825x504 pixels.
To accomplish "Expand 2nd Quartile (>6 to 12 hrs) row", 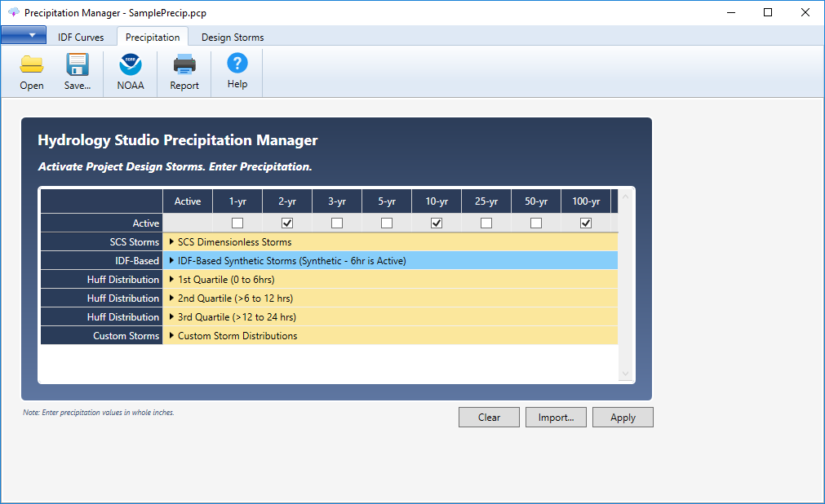I will point(171,298).
